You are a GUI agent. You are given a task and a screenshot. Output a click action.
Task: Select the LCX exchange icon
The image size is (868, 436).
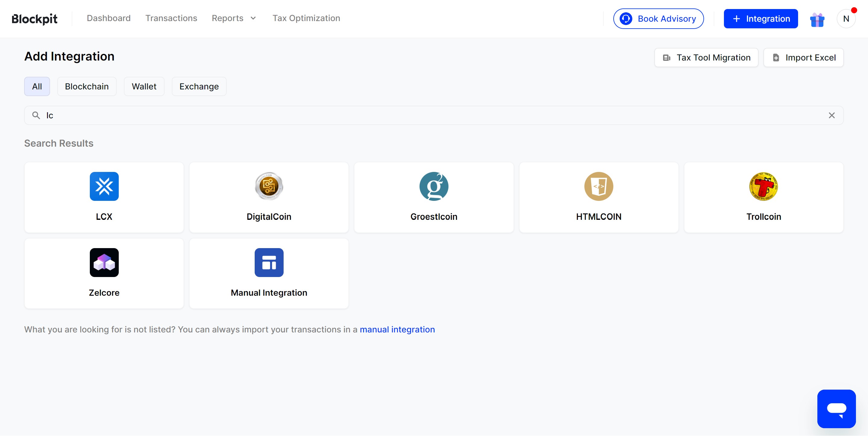click(x=104, y=186)
